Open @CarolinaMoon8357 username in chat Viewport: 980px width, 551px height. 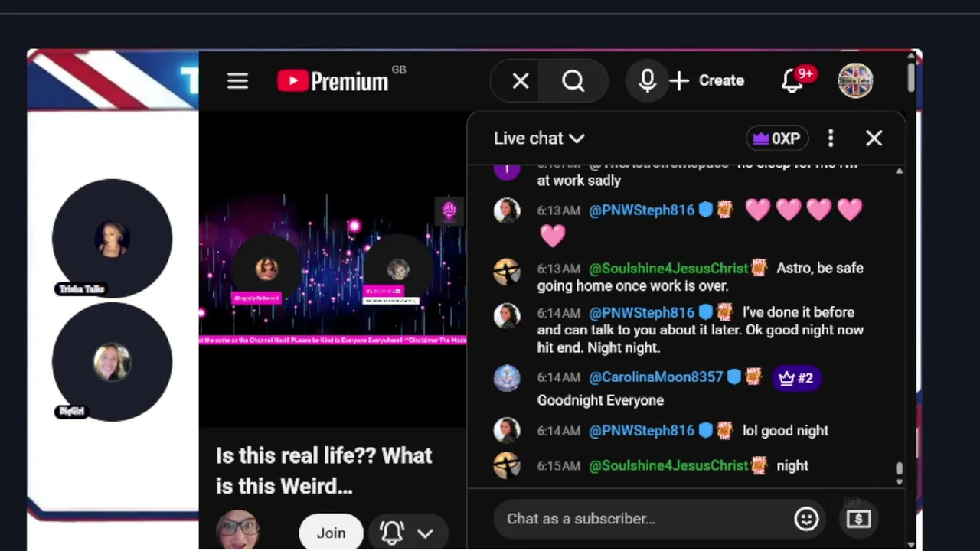[655, 377]
